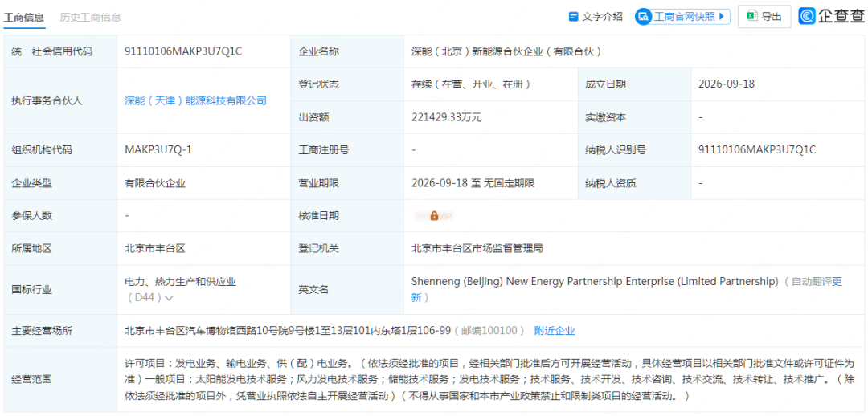Click the 邮编100100 postal code text
This screenshot has height=416, width=868.
tap(489, 331)
